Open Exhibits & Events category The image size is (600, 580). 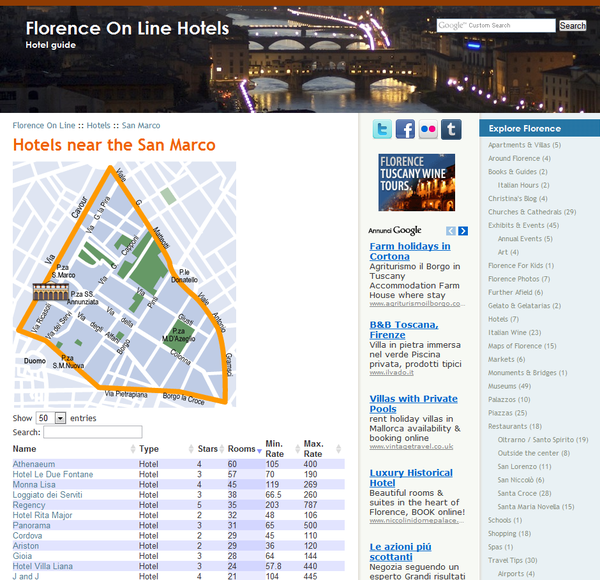pyautogui.click(x=523, y=225)
